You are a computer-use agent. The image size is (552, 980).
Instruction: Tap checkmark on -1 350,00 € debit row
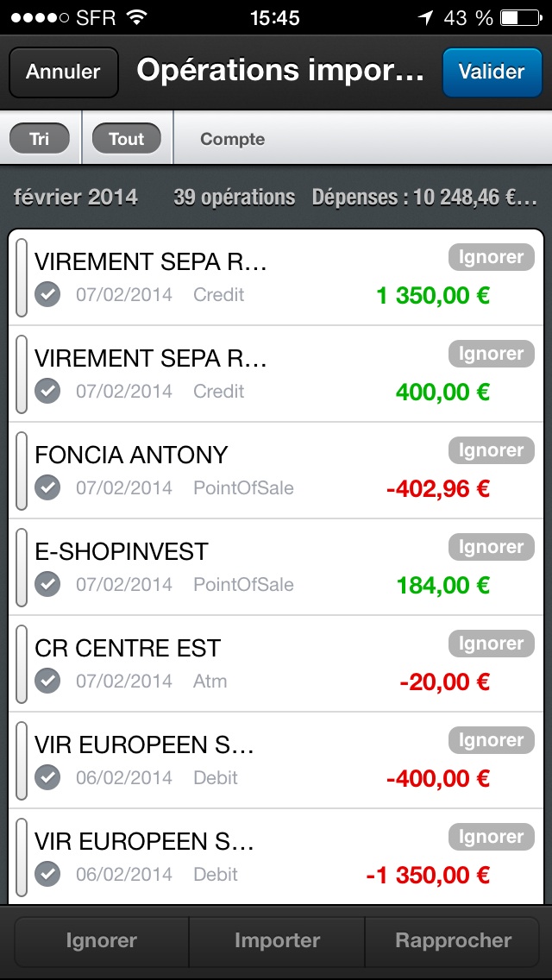pyautogui.click(x=47, y=875)
